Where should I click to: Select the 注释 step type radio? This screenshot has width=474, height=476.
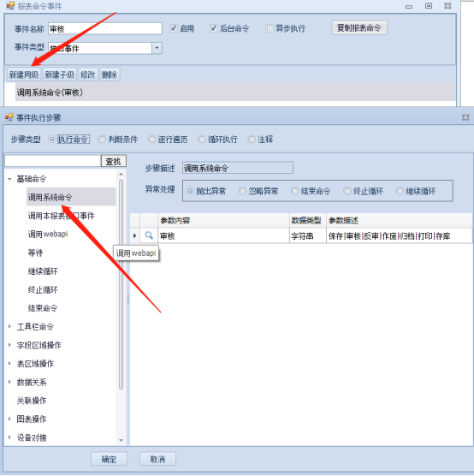tap(252, 139)
